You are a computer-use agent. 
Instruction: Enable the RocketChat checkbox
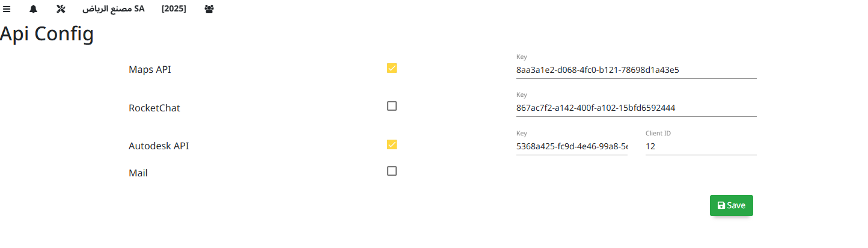coord(392,106)
